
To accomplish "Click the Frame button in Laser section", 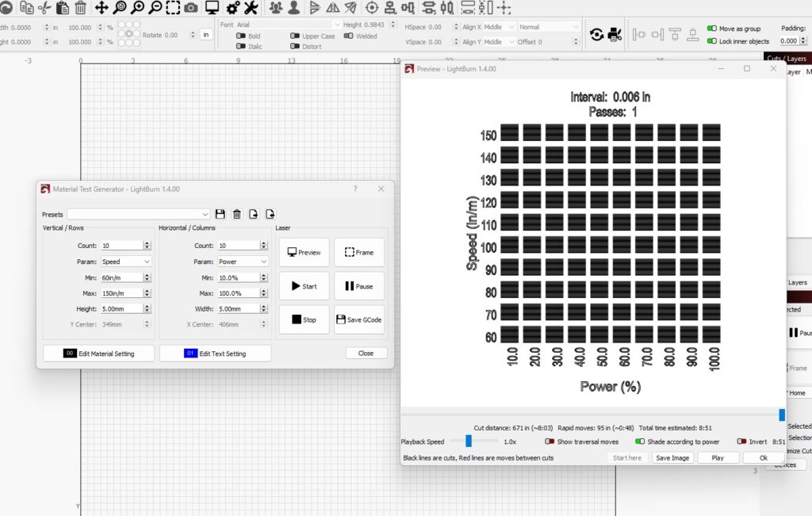I will (x=359, y=253).
